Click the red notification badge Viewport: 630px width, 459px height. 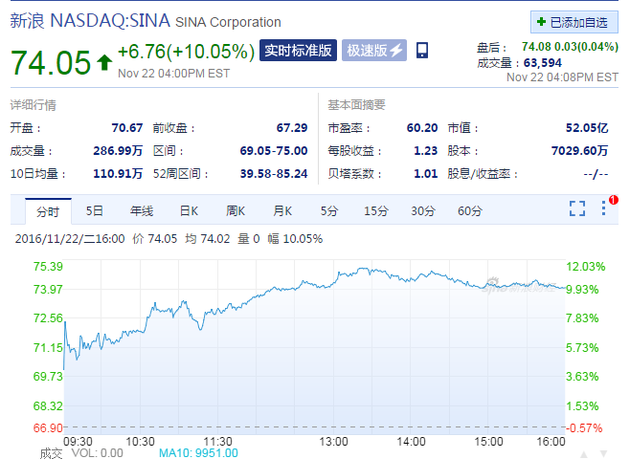(x=614, y=200)
